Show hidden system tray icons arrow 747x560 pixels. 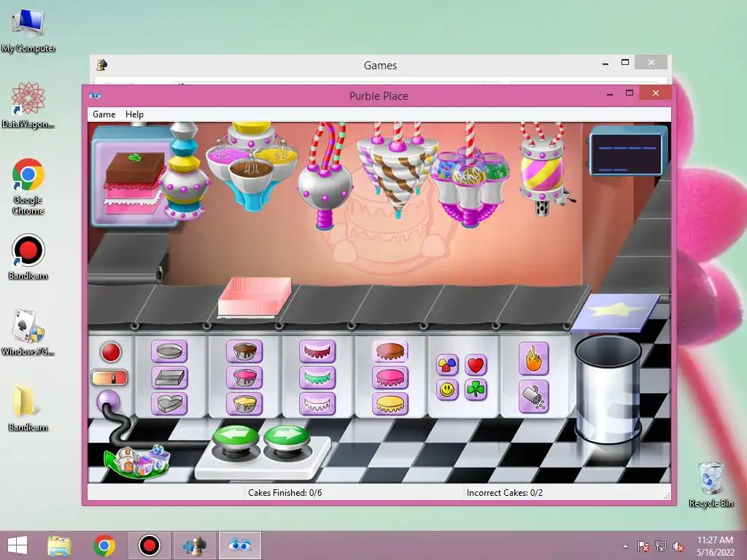(625, 546)
